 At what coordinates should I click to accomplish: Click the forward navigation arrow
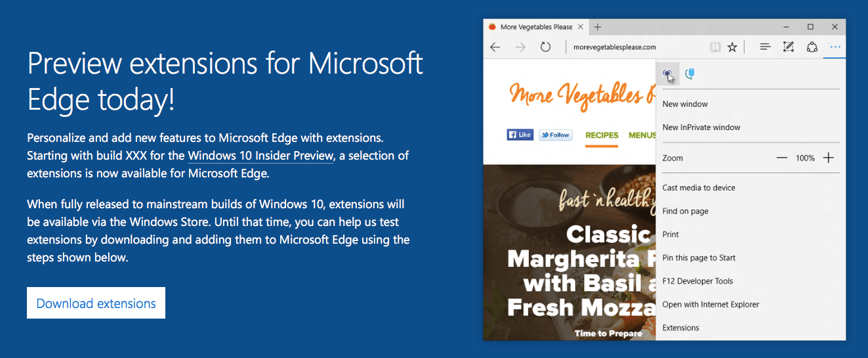(520, 47)
